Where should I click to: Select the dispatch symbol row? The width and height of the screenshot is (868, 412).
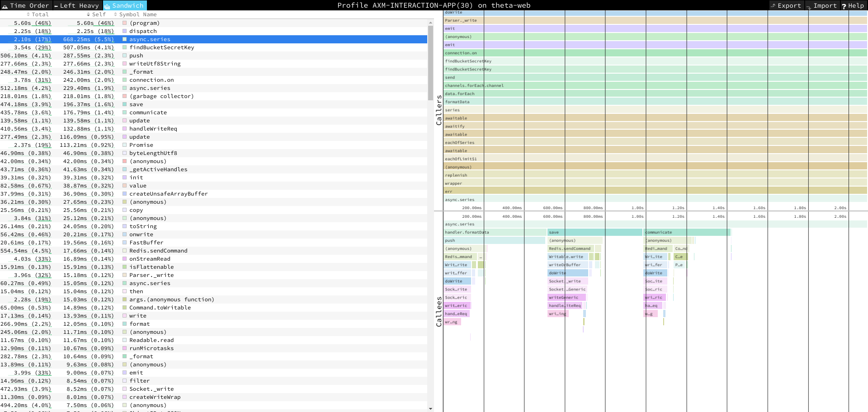tap(213, 31)
